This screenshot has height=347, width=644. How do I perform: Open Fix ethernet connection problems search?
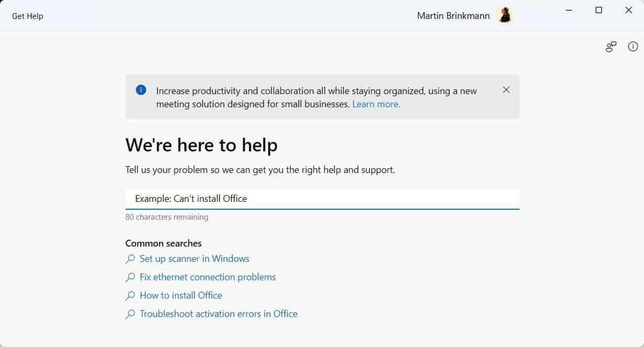coord(207,277)
